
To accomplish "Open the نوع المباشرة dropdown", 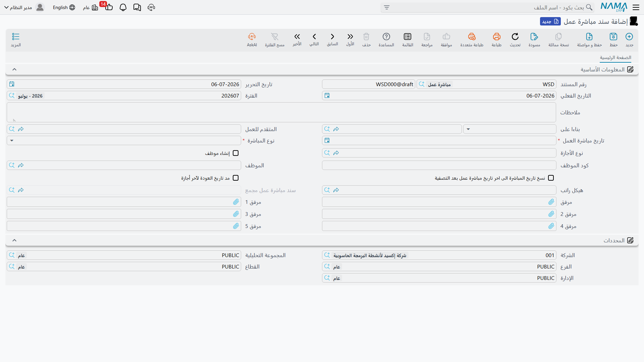I will [124, 140].
